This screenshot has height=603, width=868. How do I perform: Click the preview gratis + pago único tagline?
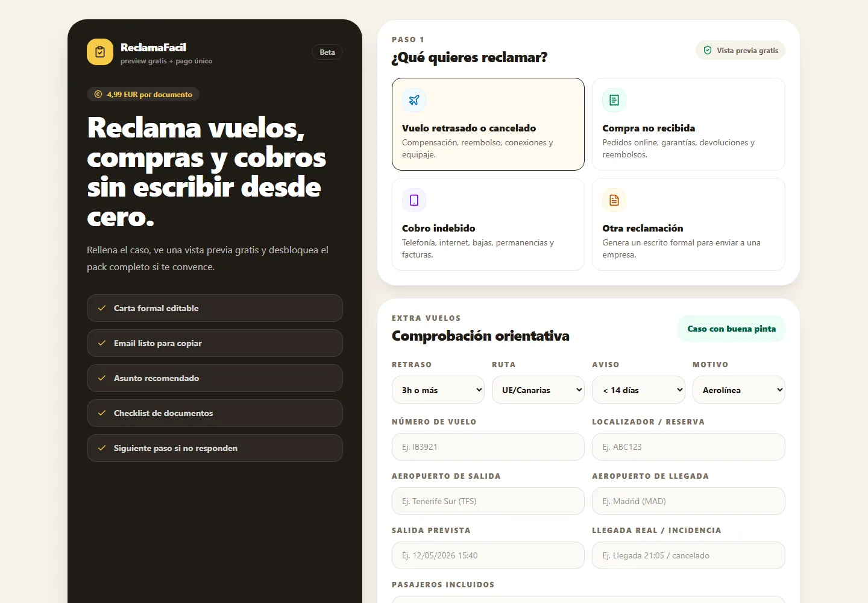pos(166,61)
